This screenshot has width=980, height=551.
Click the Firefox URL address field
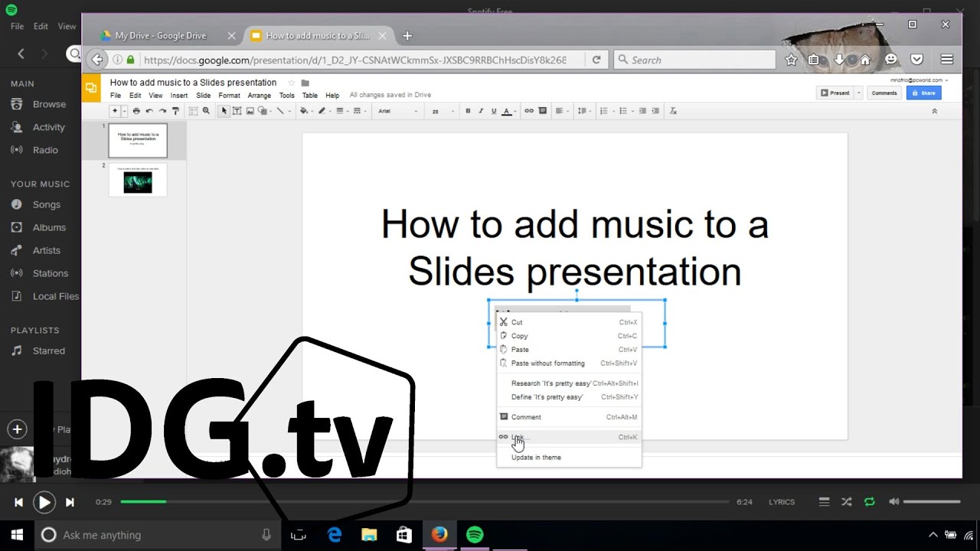(x=354, y=60)
